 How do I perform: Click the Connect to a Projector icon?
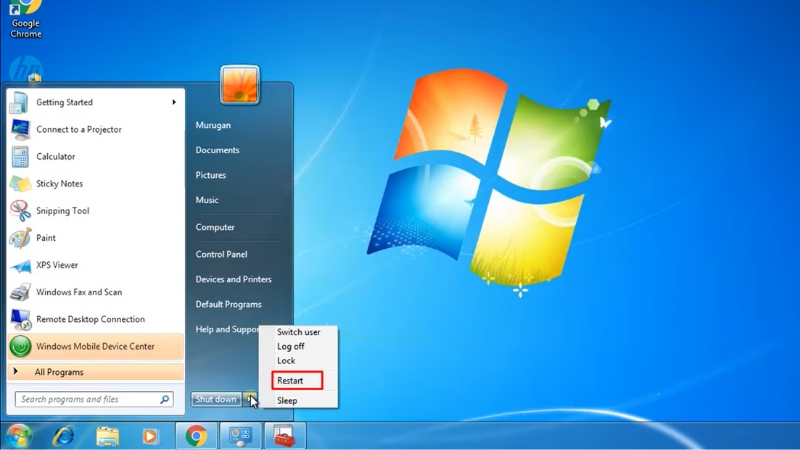(x=20, y=129)
